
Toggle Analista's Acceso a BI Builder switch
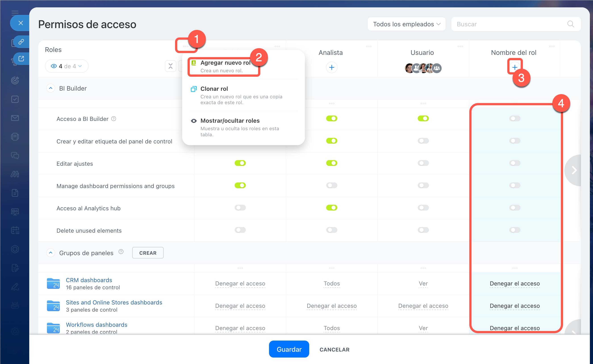coord(332,118)
